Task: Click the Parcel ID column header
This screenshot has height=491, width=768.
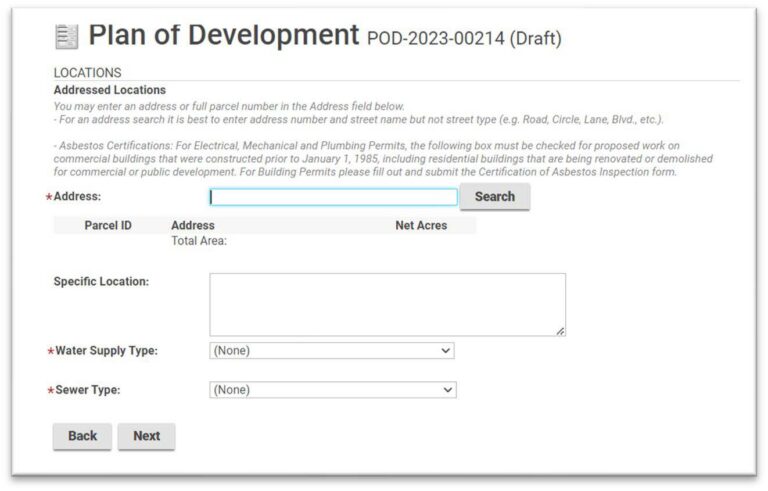Action: (107, 226)
